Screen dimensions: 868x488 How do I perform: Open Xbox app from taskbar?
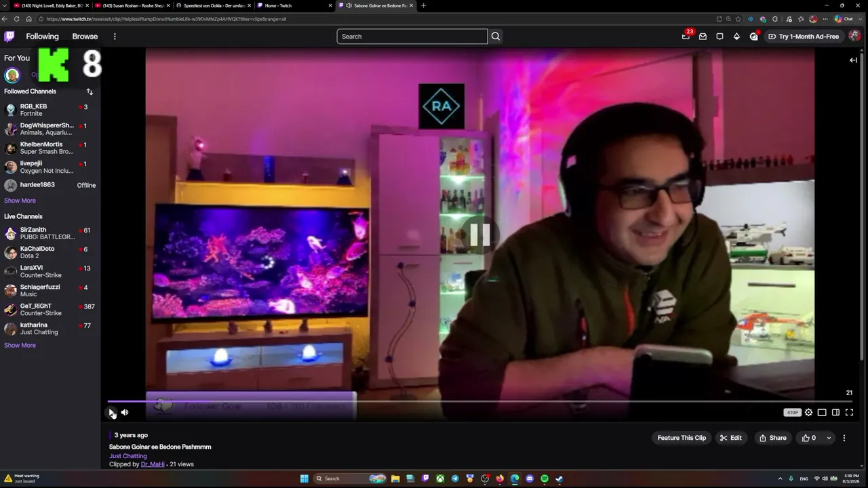[x=440, y=479]
